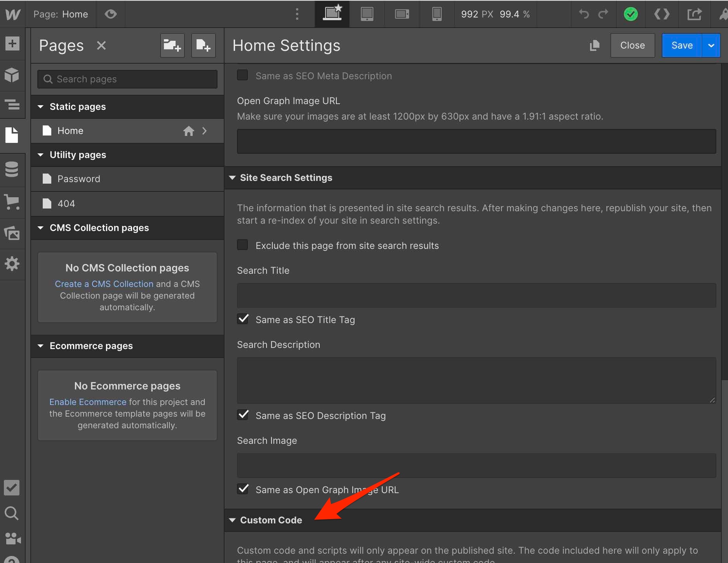Viewport: 728px width, 563px height.
Task: Uncheck Same as Open Graph Image URL
Action: 243,489
